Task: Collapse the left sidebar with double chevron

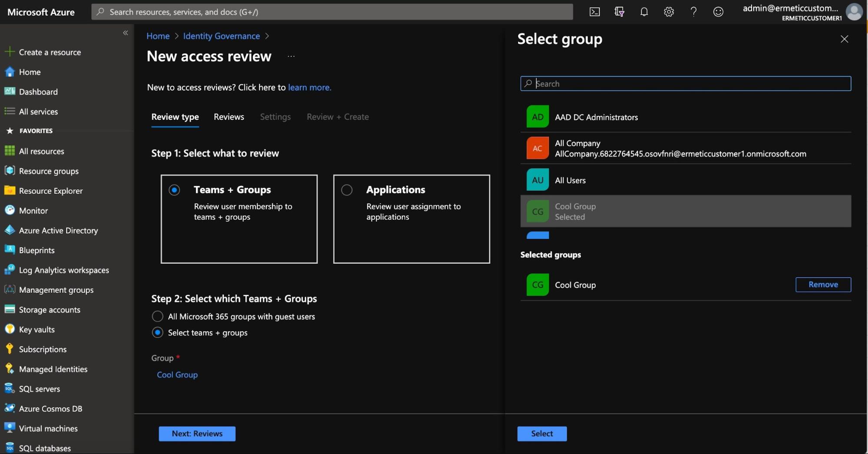Action: click(x=125, y=33)
